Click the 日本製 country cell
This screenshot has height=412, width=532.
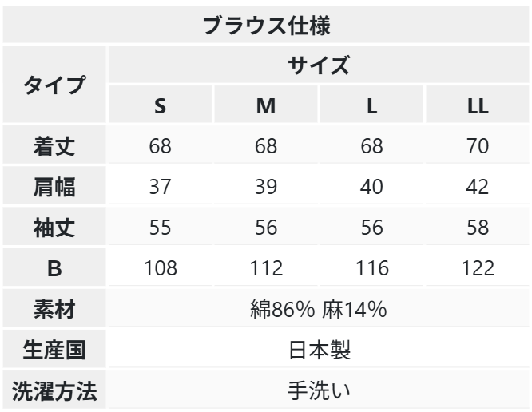[319, 351]
